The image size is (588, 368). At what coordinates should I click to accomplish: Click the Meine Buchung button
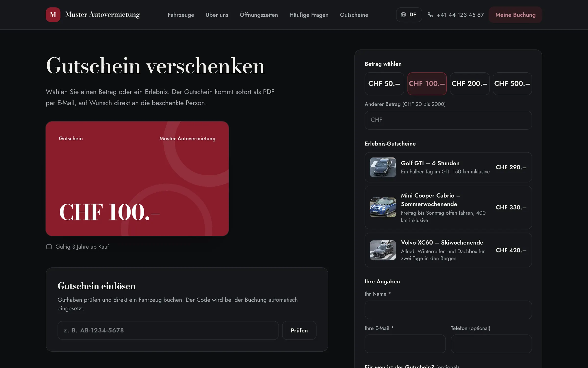tap(515, 15)
